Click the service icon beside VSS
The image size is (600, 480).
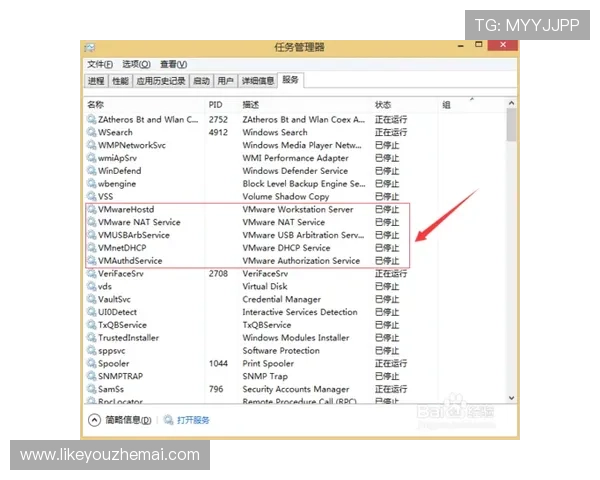(91, 196)
